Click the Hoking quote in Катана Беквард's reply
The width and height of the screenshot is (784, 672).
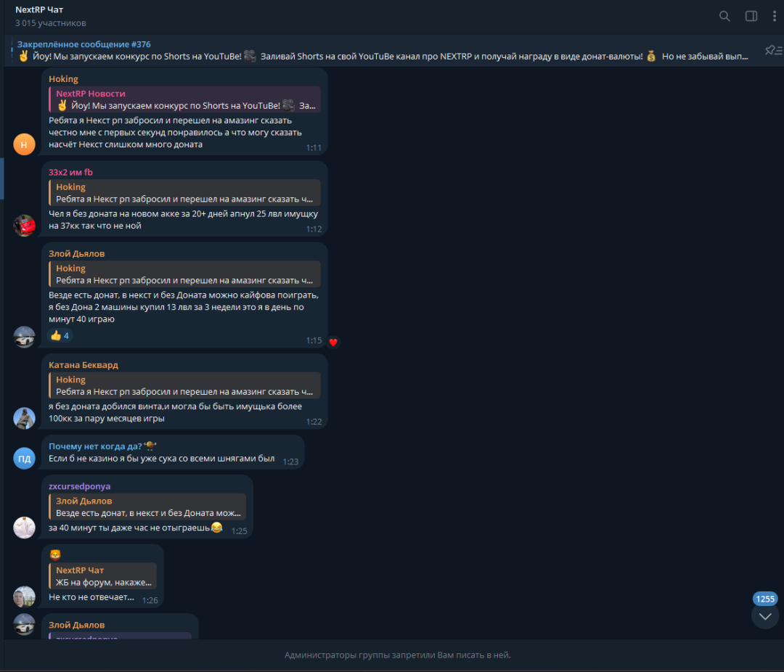[x=184, y=385]
